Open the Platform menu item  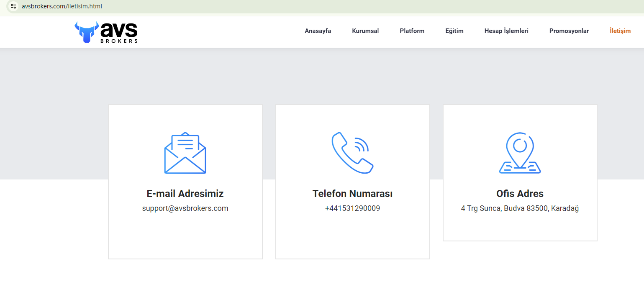(x=412, y=31)
